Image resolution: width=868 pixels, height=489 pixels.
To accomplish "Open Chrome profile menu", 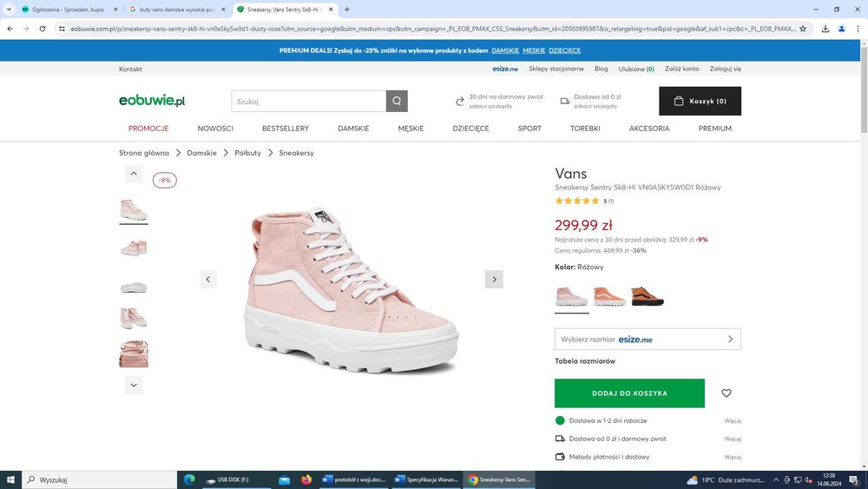I will [x=841, y=29].
